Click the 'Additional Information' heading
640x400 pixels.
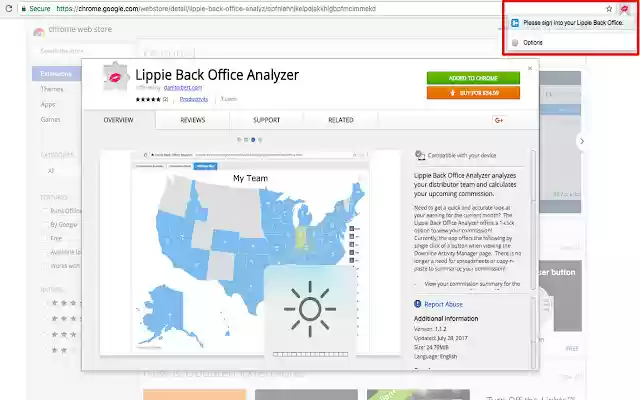[x=446, y=318]
